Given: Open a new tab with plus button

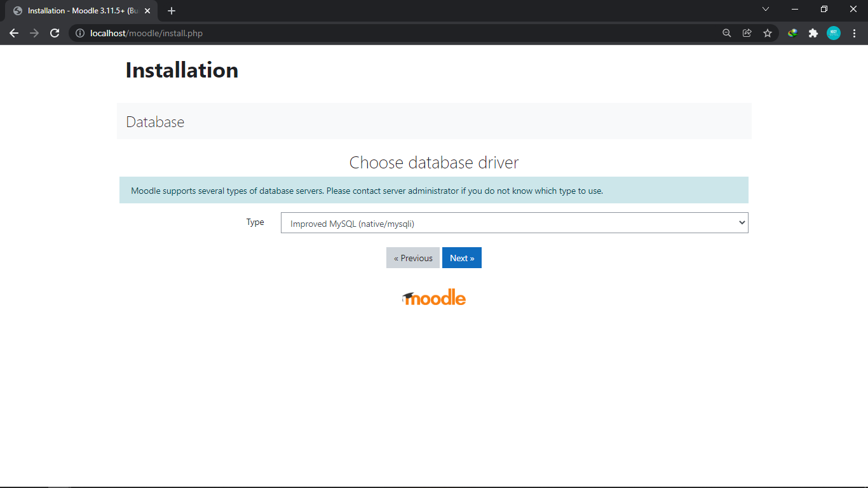Looking at the screenshot, I should pos(172,11).
